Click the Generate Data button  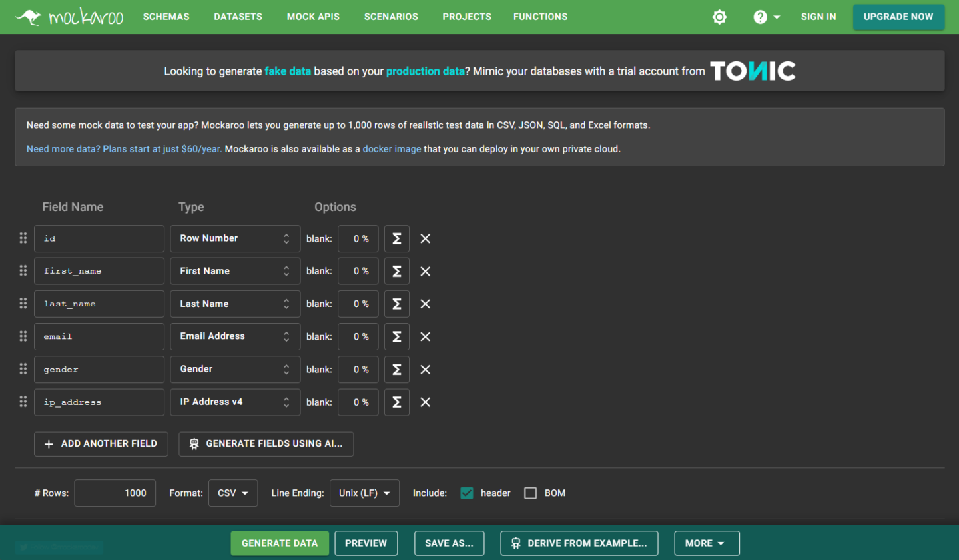point(280,543)
